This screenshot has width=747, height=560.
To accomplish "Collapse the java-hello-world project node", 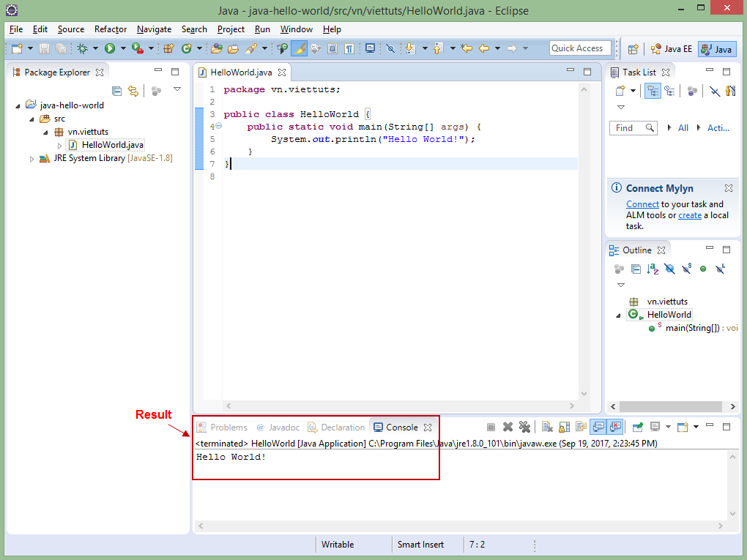I will [18, 105].
